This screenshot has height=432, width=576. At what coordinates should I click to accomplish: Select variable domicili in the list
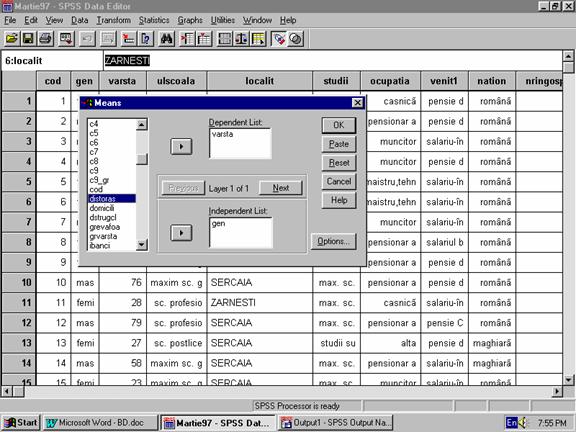click(112, 208)
